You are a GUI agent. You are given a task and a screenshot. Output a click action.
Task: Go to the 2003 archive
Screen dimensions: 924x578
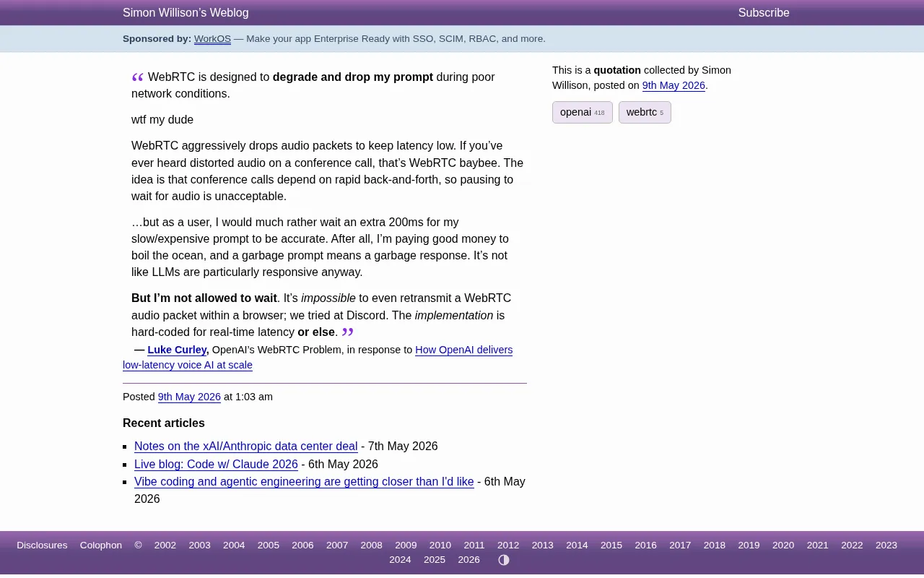tap(200, 545)
